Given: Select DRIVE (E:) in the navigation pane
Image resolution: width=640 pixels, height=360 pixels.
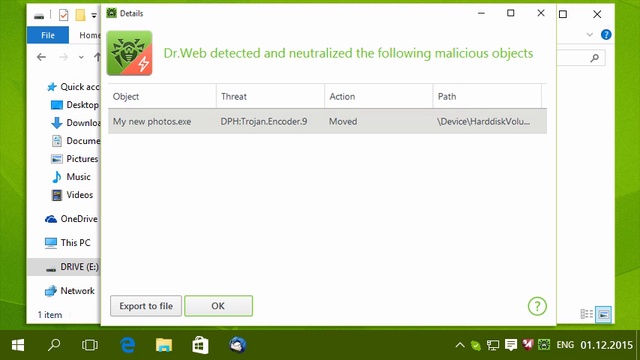Looking at the screenshot, I should [x=64, y=267].
